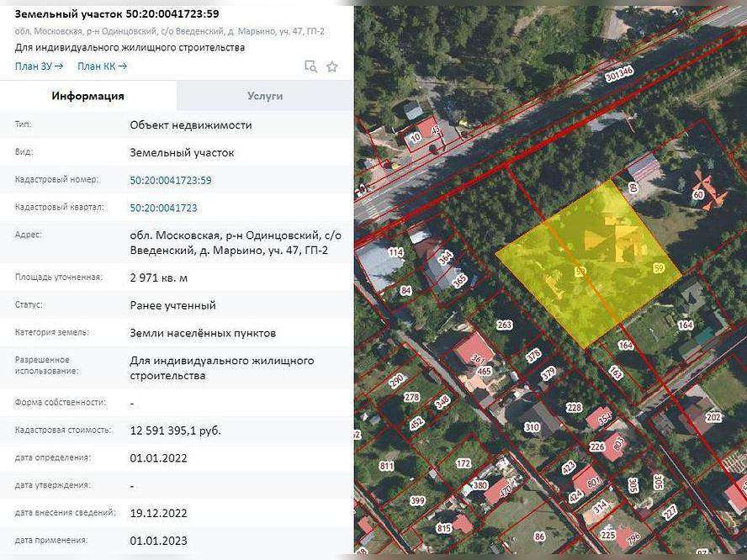Viewport: 747px width, 560px height.
Task: Click the search-in-document icon near the star
Action: point(310,66)
